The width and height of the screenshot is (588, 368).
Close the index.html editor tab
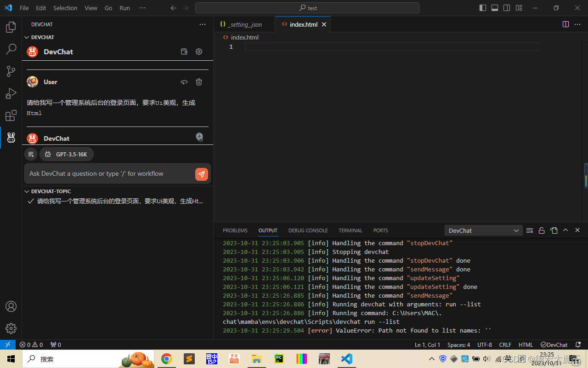pyautogui.click(x=324, y=24)
